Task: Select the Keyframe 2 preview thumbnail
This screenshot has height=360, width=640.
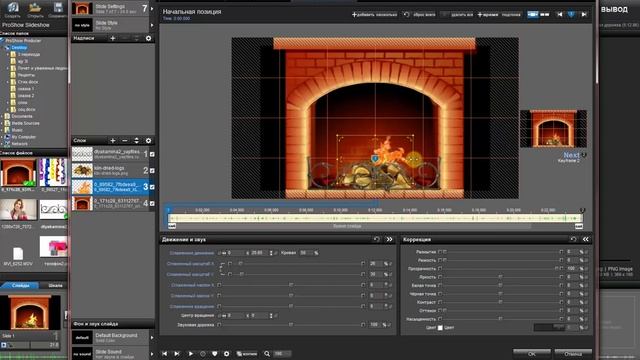Action: (553, 129)
